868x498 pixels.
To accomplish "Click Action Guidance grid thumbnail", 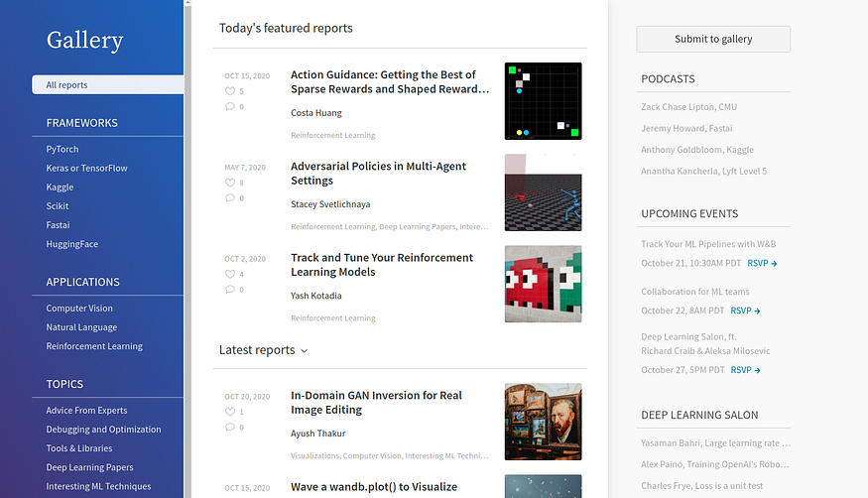I will tap(543, 101).
